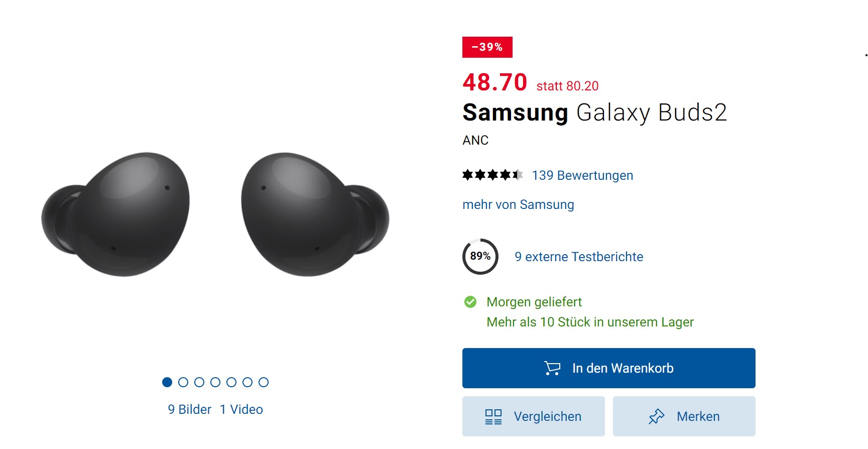868x449 pixels.
Task: Click the pin icon on Merken
Action: tap(656, 416)
